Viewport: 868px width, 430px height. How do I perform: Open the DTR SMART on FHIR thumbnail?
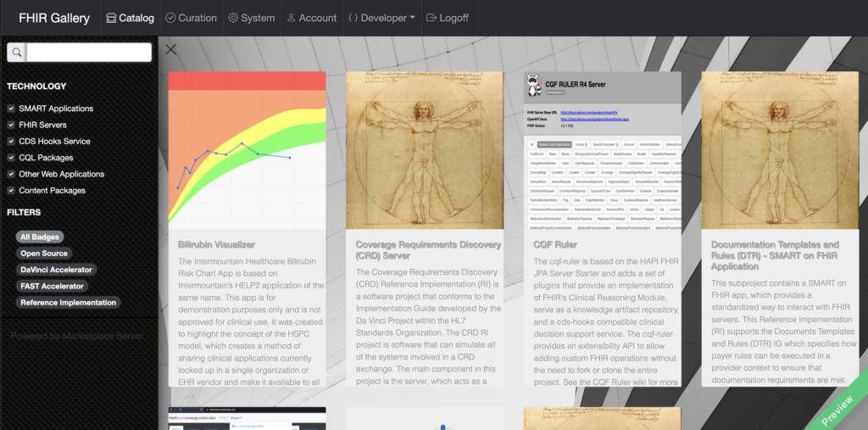pyautogui.click(x=780, y=150)
